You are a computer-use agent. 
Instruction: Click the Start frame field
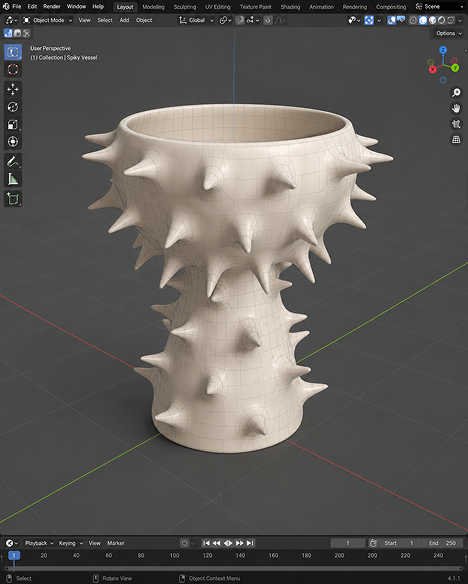400,543
